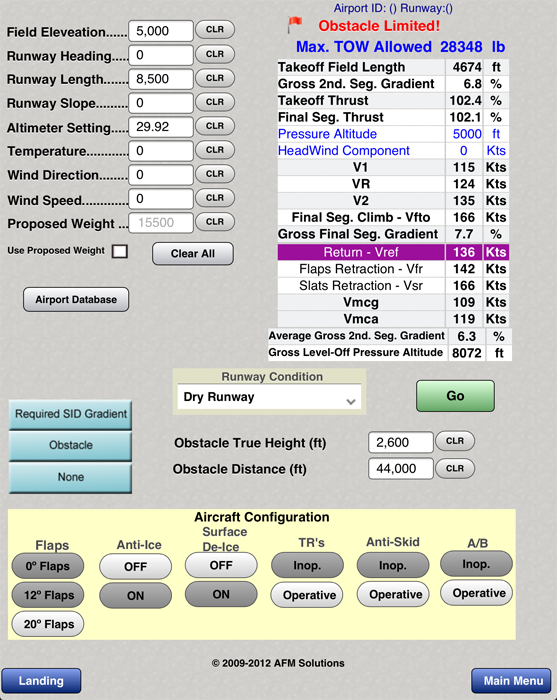Clear the Runway Length field
Image resolution: width=557 pixels, height=700 pixels.
215,78
